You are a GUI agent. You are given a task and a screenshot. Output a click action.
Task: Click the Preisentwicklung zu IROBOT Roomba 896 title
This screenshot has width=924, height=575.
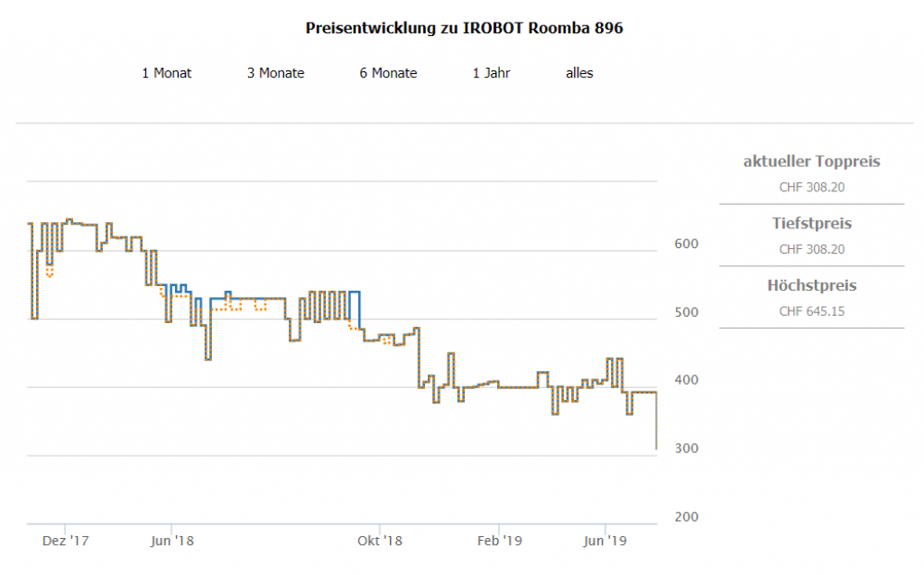pos(465,28)
